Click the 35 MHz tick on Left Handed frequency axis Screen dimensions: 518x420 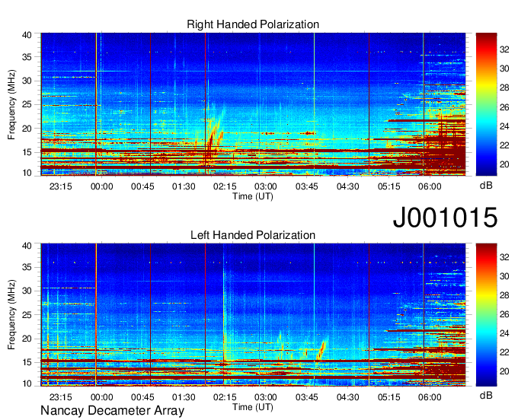click(x=27, y=267)
